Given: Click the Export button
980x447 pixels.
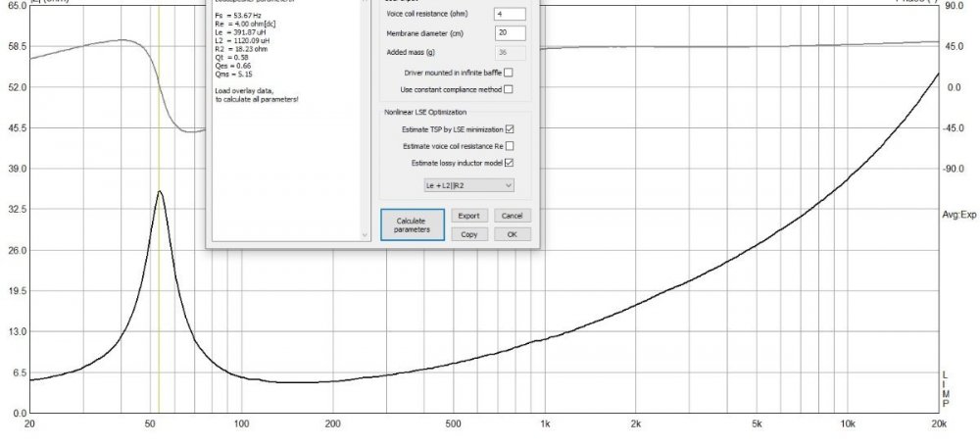Looking at the screenshot, I should (468, 216).
